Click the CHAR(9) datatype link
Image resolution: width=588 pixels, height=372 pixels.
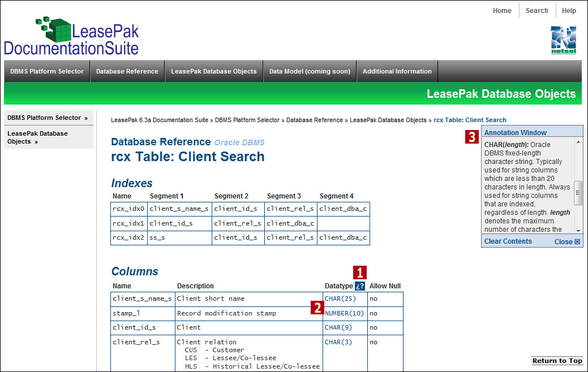pyautogui.click(x=338, y=327)
